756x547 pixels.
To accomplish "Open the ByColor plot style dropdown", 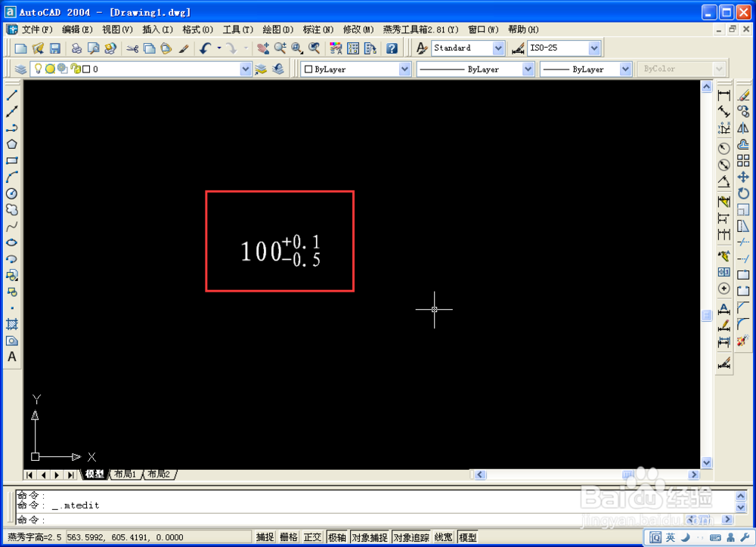I will [719, 70].
